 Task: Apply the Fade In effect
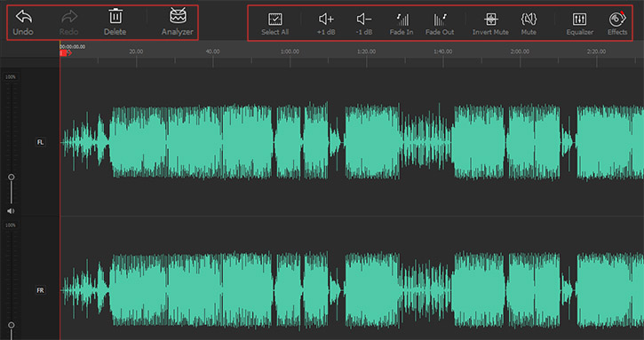click(x=402, y=24)
